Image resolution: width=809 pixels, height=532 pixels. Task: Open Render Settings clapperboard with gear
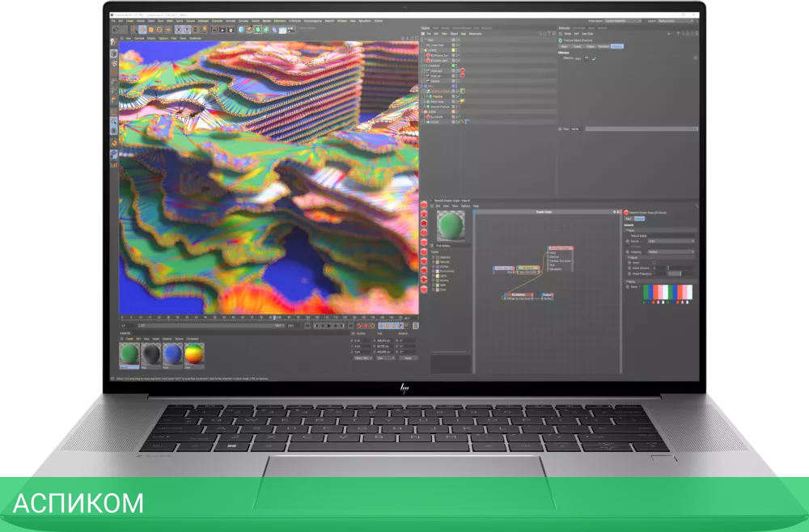point(231,29)
